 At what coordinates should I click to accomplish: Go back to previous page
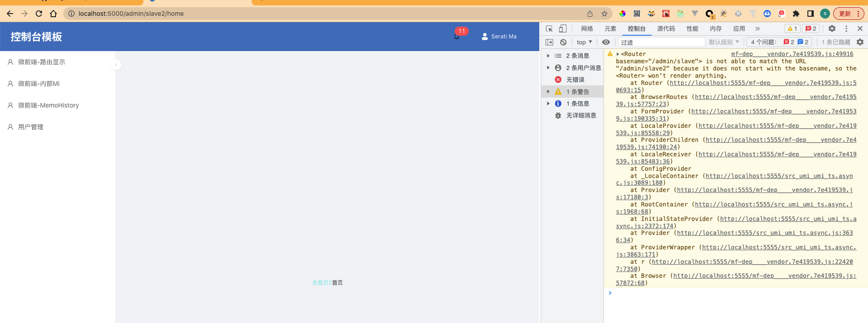10,14
